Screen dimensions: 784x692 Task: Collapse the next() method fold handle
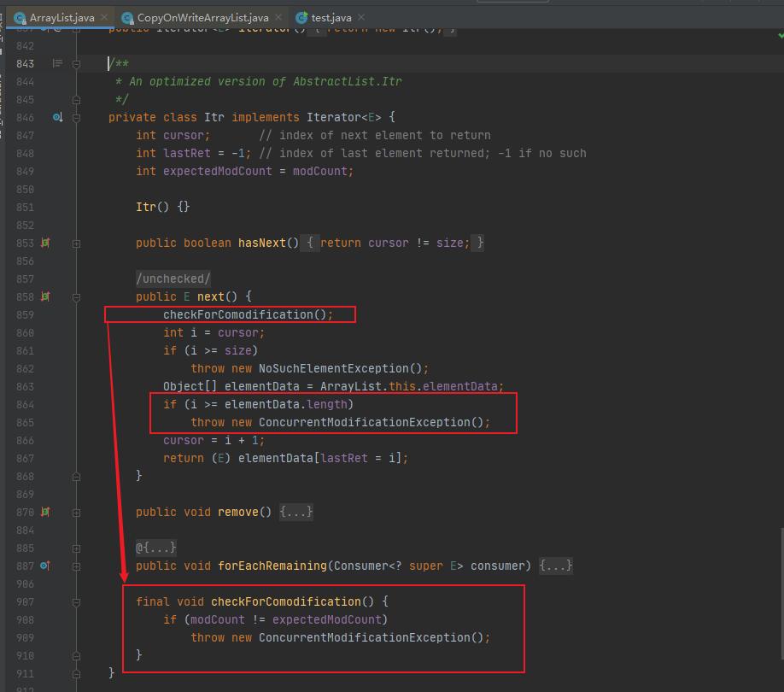click(76, 296)
